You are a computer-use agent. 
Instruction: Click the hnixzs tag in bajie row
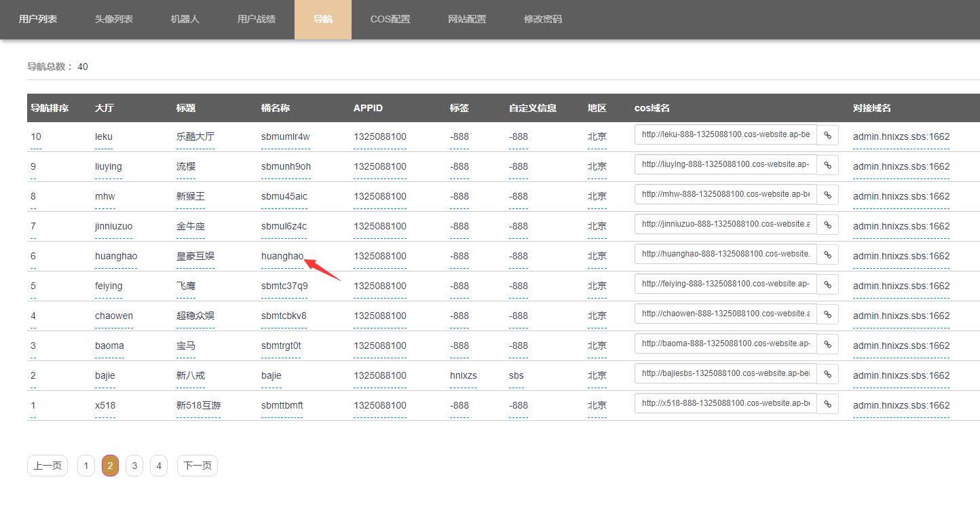463,375
